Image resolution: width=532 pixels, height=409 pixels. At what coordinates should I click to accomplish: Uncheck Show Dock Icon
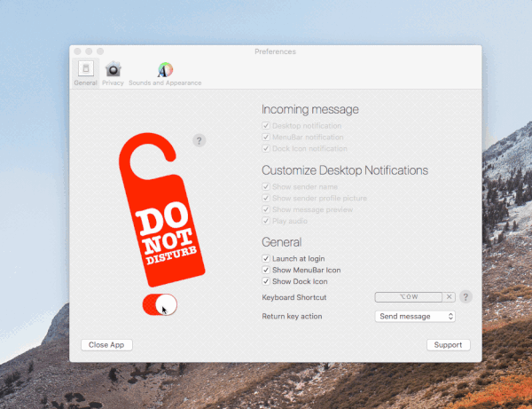pos(266,281)
